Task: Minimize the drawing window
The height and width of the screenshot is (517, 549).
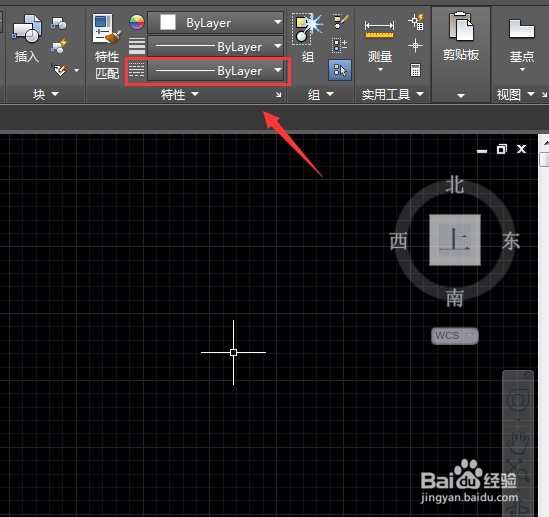Action: [x=482, y=150]
